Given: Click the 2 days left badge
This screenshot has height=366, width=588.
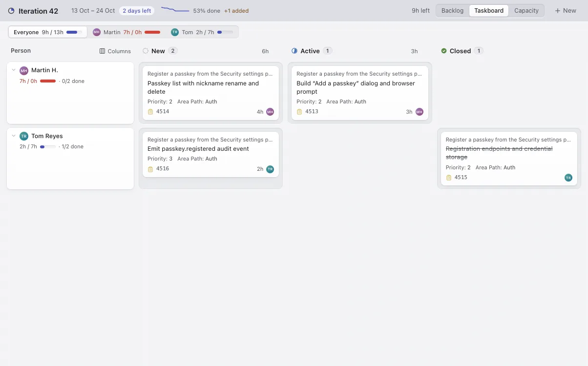Looking at the screenshot, I should click(137, 11).
